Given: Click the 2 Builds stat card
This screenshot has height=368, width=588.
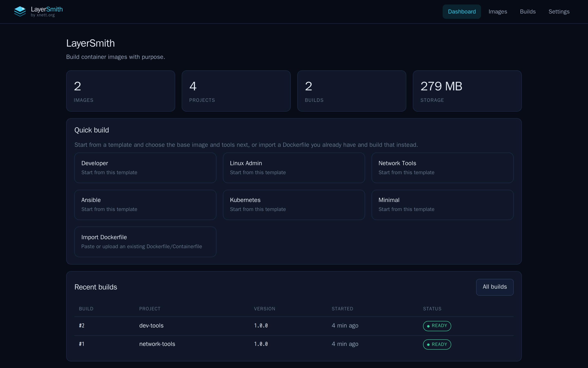Looking at the screenshot, I should tap(352, 91).
